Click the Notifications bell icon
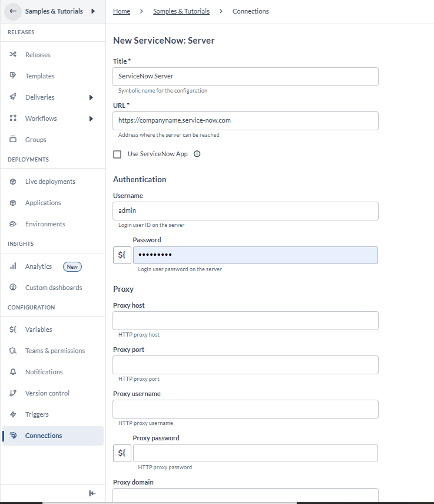Screen dimensions: 434x504 (x=13, y=372)
